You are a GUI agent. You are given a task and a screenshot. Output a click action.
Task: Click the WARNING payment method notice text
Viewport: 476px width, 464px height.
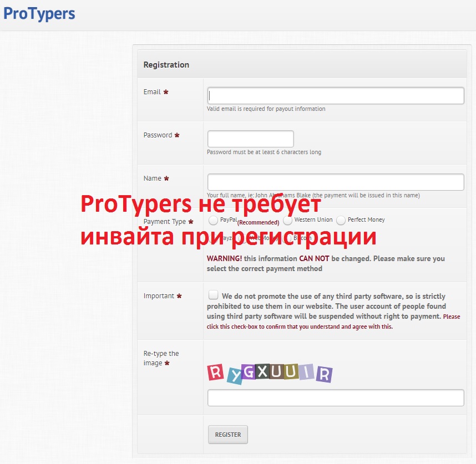click(326, 263)
